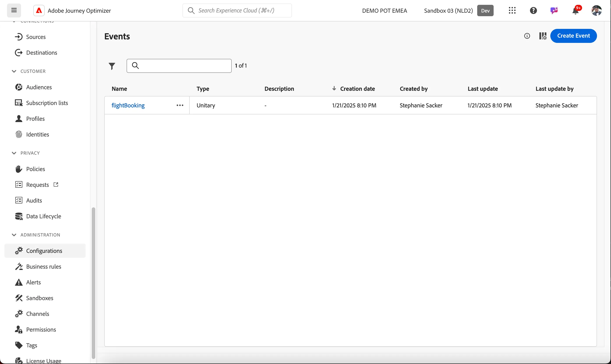This screenshot has width=611, height=364.
Task: Open Business rules page
Action: 38,266
